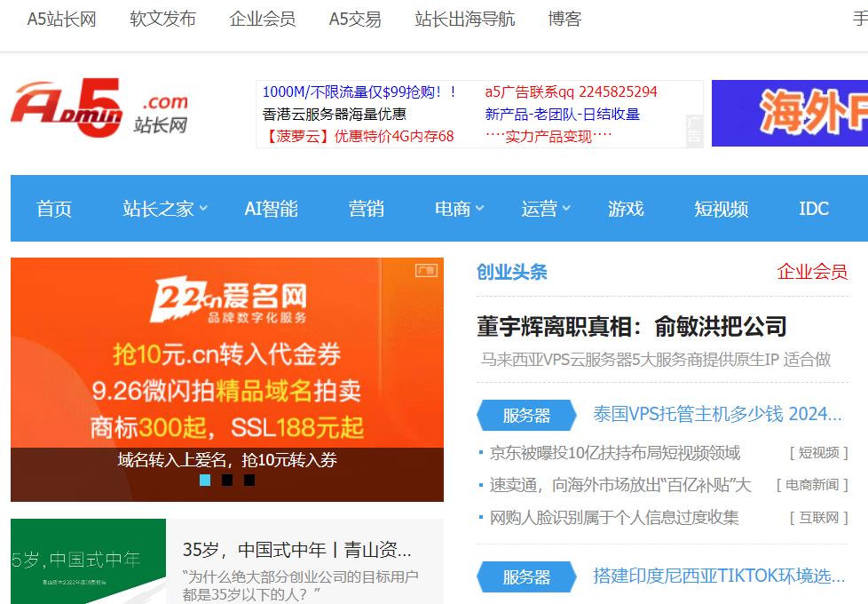Click the 菠萝云 优惠特价 ad link

[359, 136]
